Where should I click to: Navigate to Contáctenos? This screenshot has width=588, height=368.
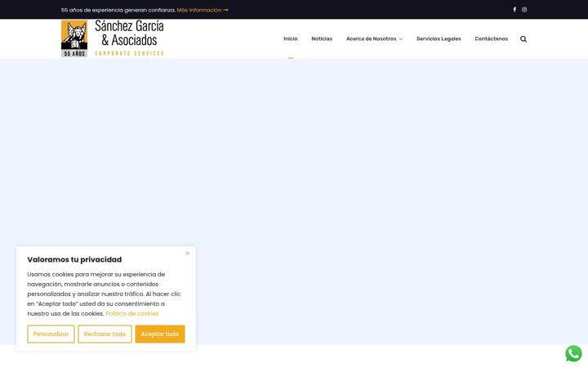point(492,38)
